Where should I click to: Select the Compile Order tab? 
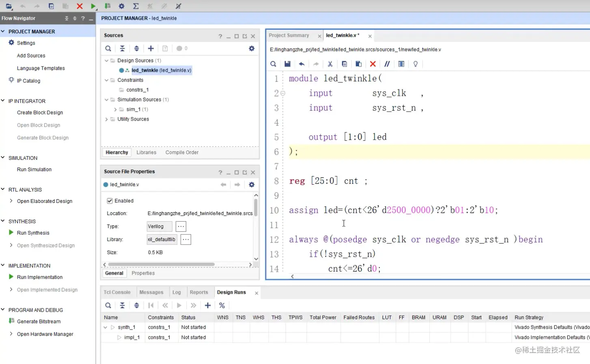pyautogui.click(x=182, y=153)
